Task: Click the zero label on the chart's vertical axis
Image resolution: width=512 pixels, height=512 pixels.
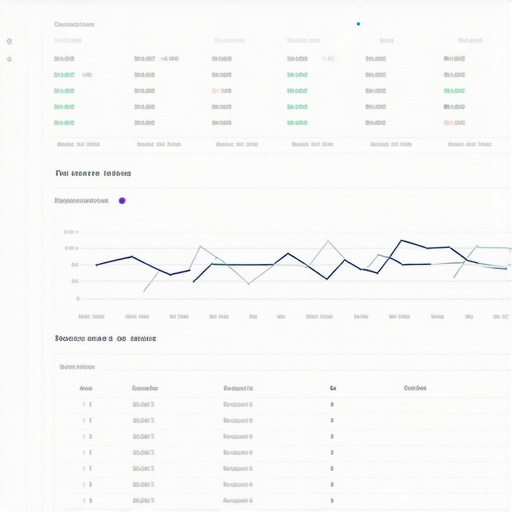Action: (78, 299)
